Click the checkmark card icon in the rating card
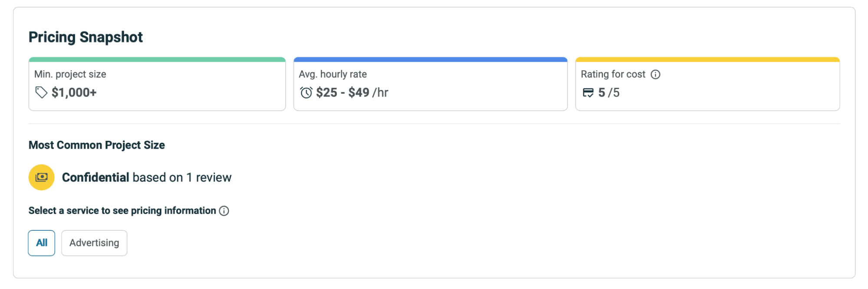 point(589,92)
